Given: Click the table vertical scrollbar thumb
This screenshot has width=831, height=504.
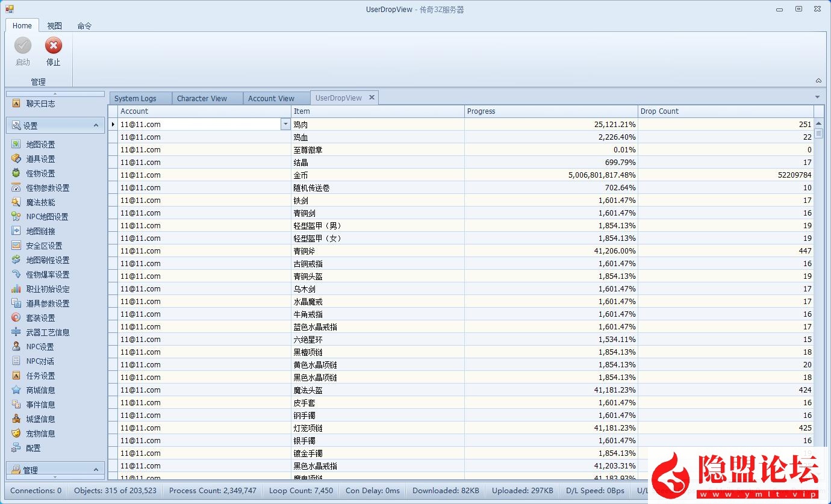Looking at the screenshot, I should tap(818, 134).
